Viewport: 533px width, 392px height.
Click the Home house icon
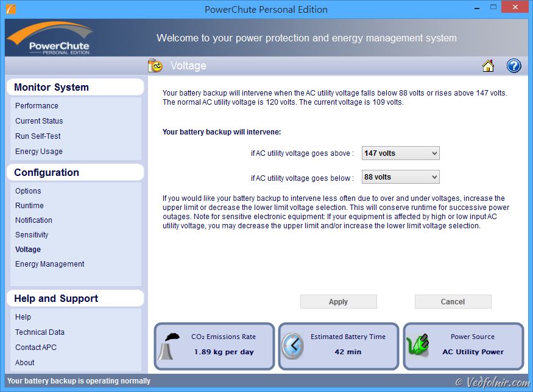[x=488, y=66]
